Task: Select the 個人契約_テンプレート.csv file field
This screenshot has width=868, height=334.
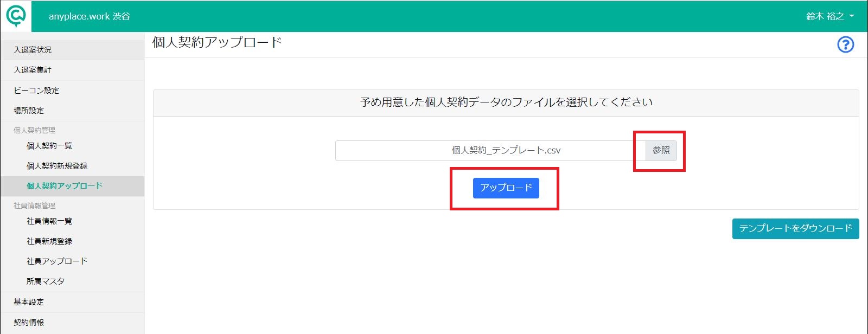Action: coord(490,151)
